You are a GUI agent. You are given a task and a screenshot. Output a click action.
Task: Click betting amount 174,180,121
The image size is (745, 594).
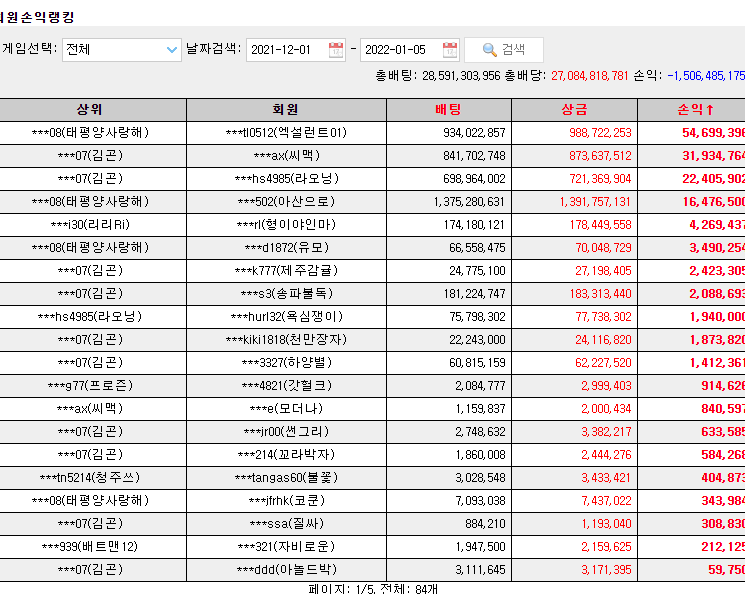point(474,224)
